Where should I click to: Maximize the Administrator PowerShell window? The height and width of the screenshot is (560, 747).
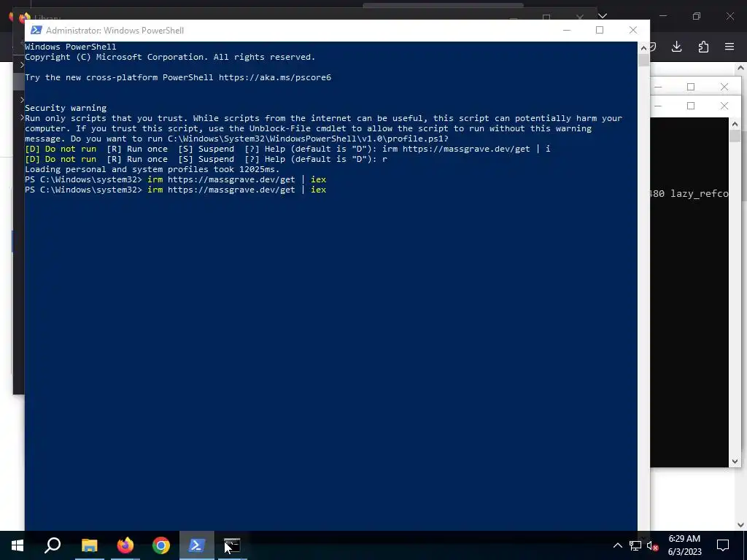pos(600,30)
